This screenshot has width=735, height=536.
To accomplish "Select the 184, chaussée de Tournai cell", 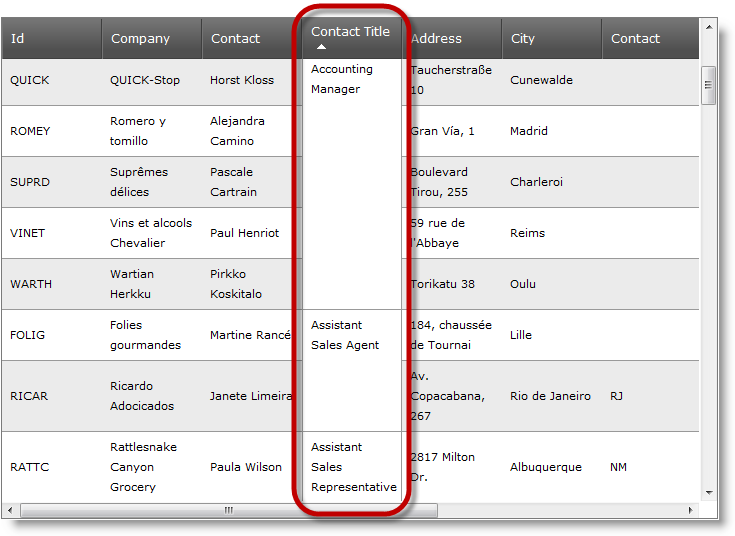I will 452,335.
